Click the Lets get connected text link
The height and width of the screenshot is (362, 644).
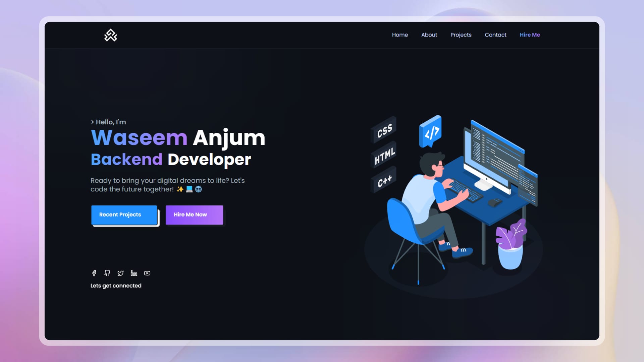pos(116,285)
